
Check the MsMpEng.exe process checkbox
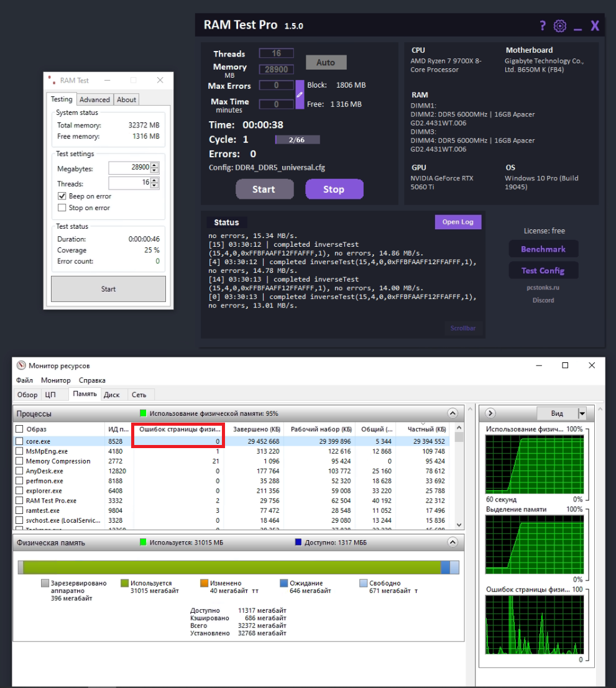19,451
